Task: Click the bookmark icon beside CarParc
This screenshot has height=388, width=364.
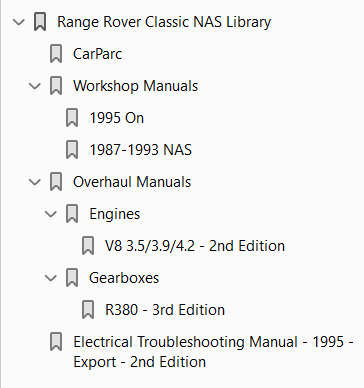Action: 56,54
